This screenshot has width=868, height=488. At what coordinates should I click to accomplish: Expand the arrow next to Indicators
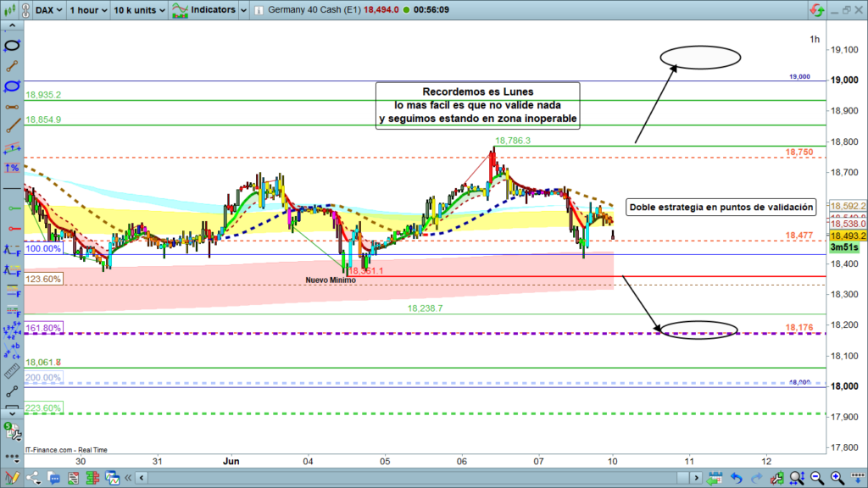click(x=244, y=10)
